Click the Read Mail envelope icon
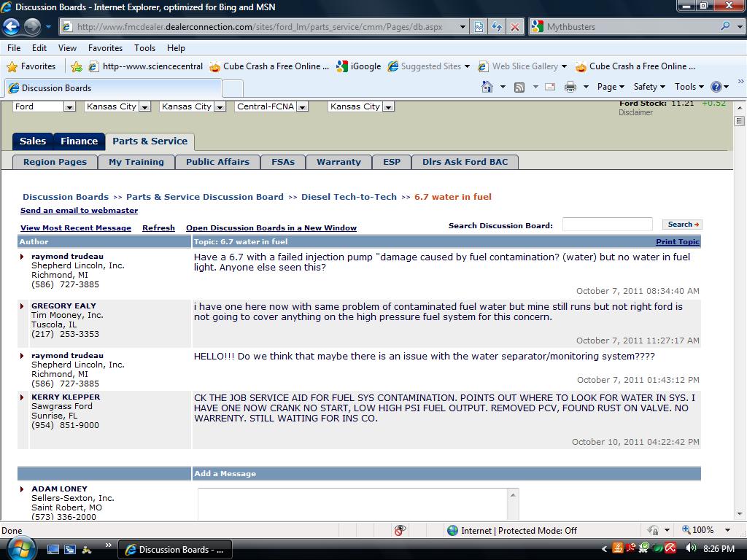Viewport: 747px width, 560px height. [550, 87]
